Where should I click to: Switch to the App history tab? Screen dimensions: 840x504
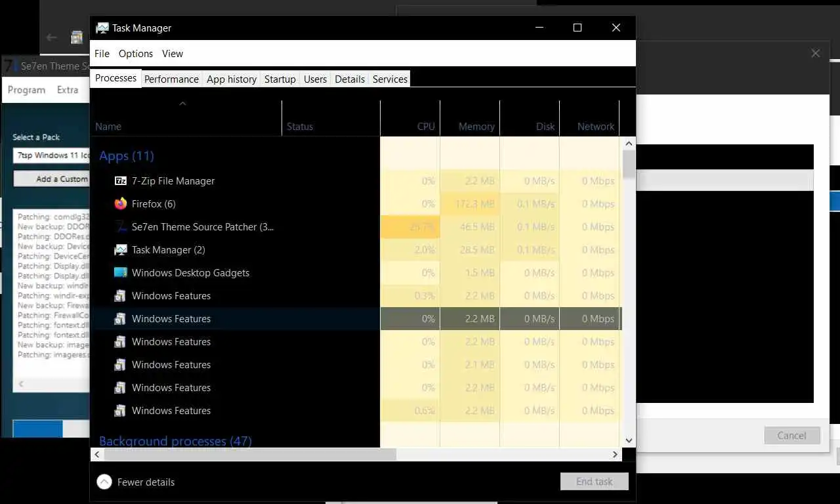click(x=232, y=79)
